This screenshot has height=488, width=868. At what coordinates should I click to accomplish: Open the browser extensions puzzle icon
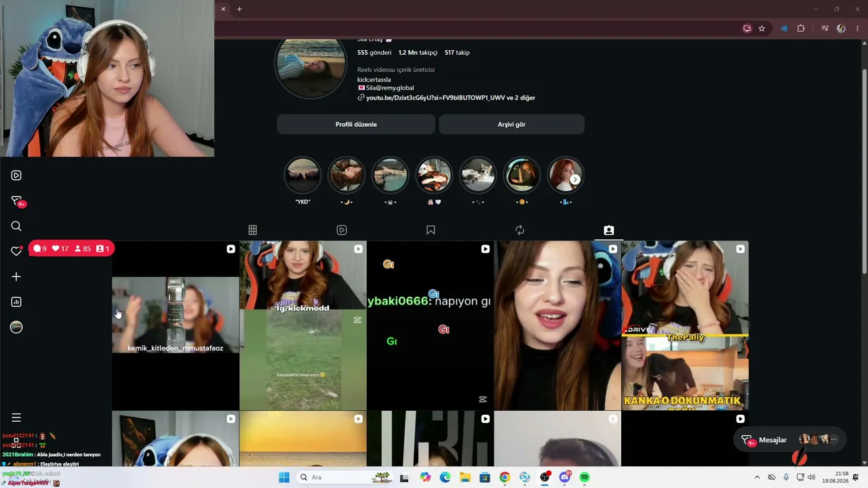801,28
